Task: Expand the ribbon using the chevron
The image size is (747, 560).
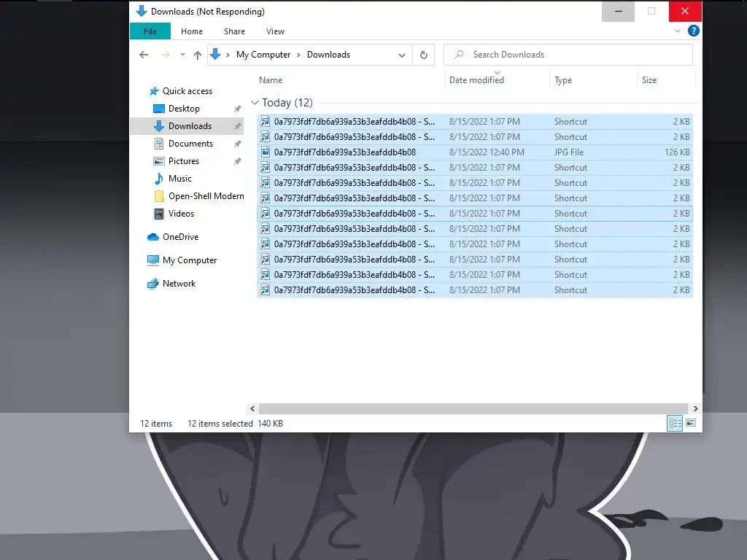Action: click(678, 31)
